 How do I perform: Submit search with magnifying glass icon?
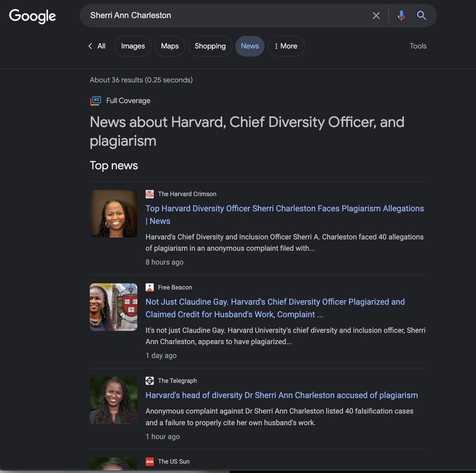pyautogui.click(x=422, y=15)
